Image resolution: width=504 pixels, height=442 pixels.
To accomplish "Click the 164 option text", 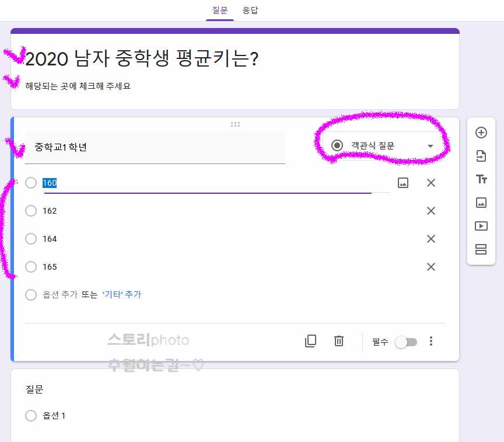I will coord(50,239).
